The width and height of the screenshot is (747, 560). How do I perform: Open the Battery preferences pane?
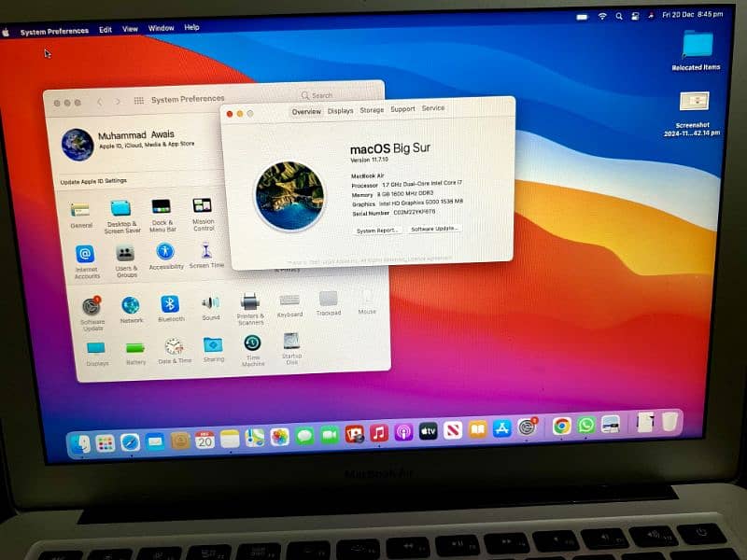tap(135, 348)
